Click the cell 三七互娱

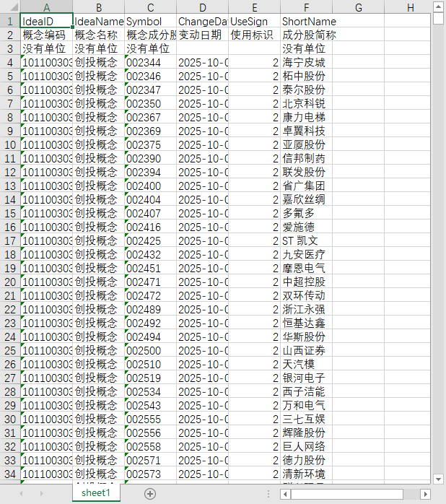click(306, 419)
